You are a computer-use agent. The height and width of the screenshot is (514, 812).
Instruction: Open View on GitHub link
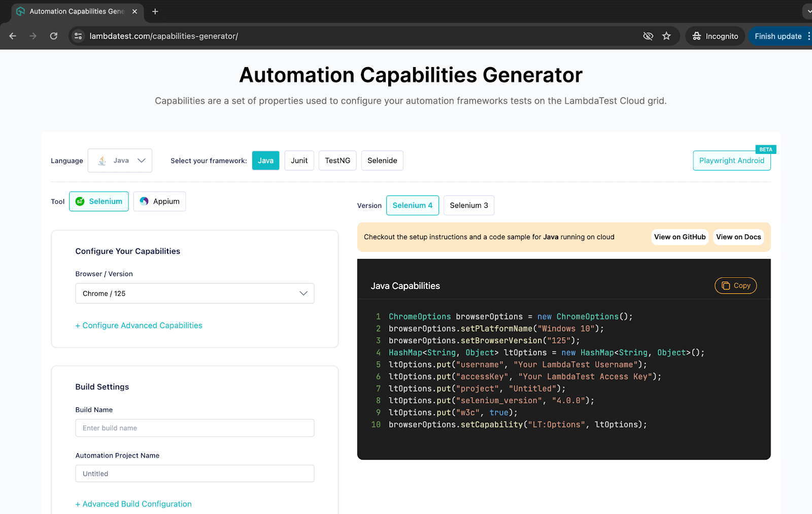click(680, 237)
